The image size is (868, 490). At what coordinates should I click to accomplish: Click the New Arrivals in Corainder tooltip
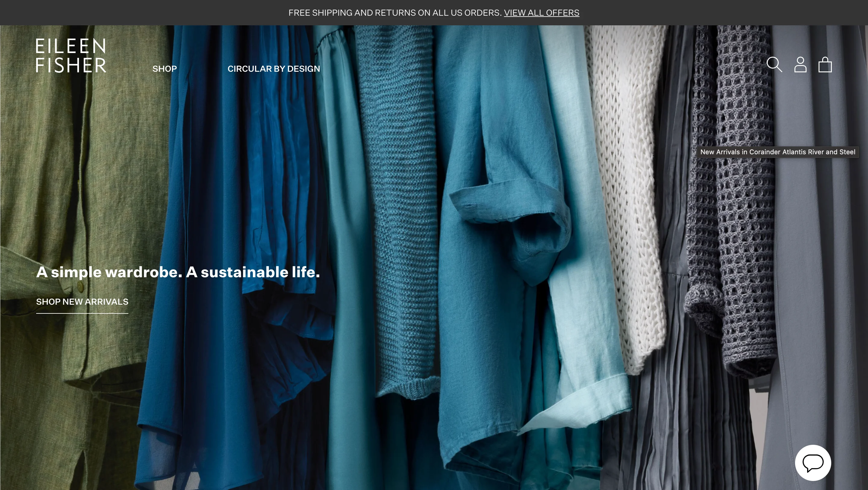[777, 152]
